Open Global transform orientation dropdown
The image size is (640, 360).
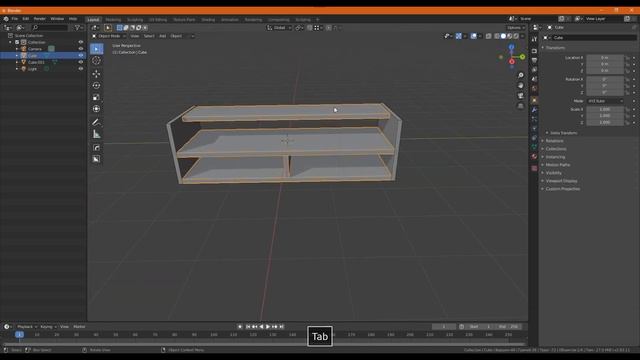click(x=279, y=28)
